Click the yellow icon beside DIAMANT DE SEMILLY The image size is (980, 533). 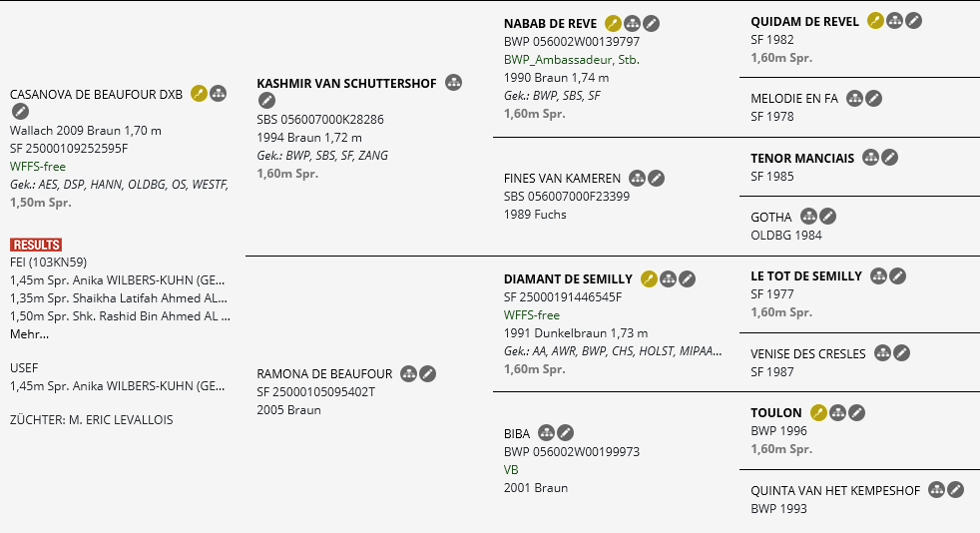(649, 279)
